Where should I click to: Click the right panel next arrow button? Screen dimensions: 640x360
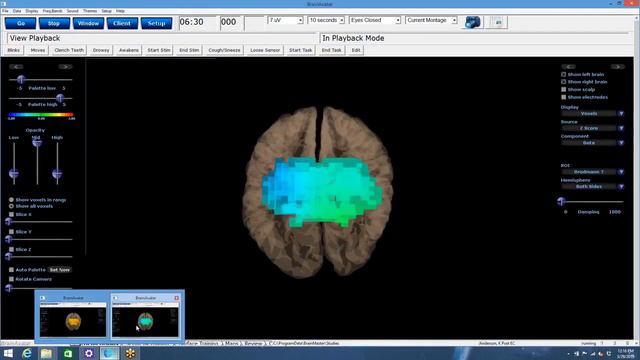click(618, 67)
